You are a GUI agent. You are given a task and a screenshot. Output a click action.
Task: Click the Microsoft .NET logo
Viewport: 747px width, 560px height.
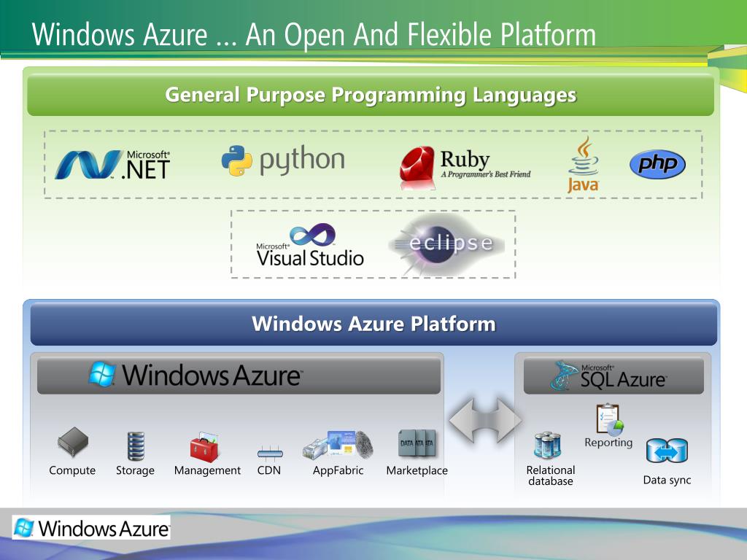tap(112, 165)
